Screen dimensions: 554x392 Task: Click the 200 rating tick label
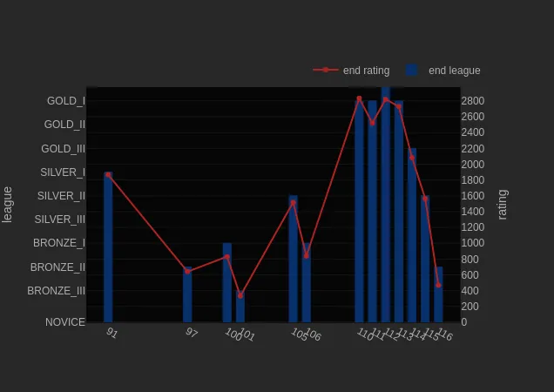coord(470,306)
